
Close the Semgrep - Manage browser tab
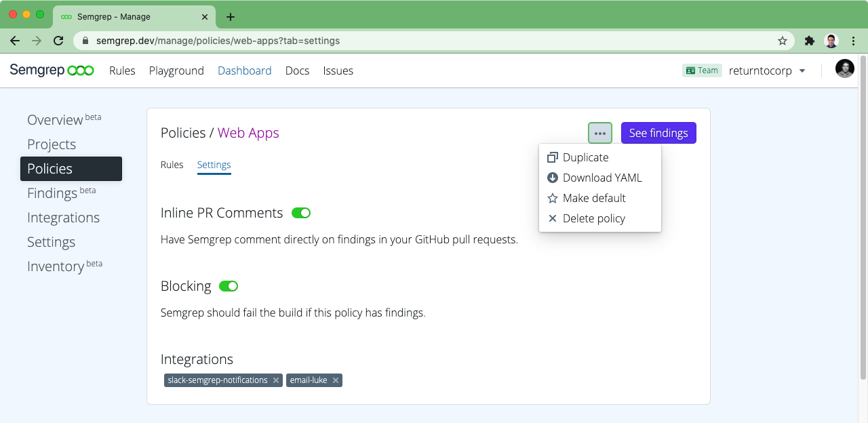[x=203, y=17]
